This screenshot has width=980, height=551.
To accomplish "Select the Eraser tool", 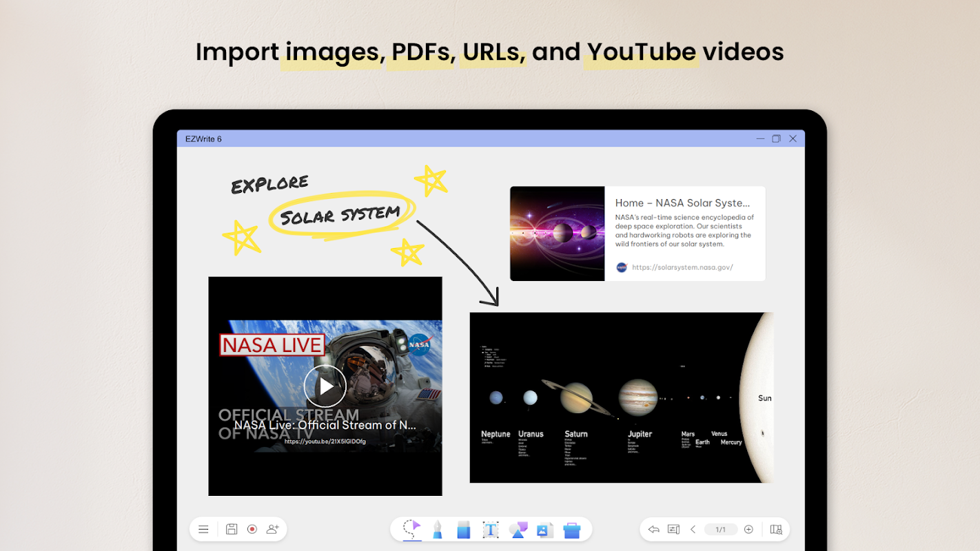I will pos(464,529).
